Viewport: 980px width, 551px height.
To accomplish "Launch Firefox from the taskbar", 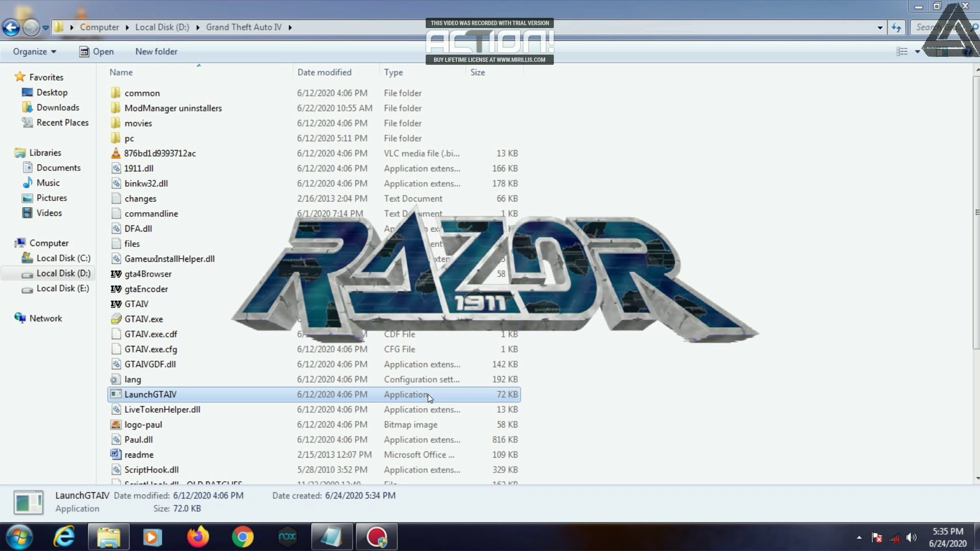I will point(198,537).
